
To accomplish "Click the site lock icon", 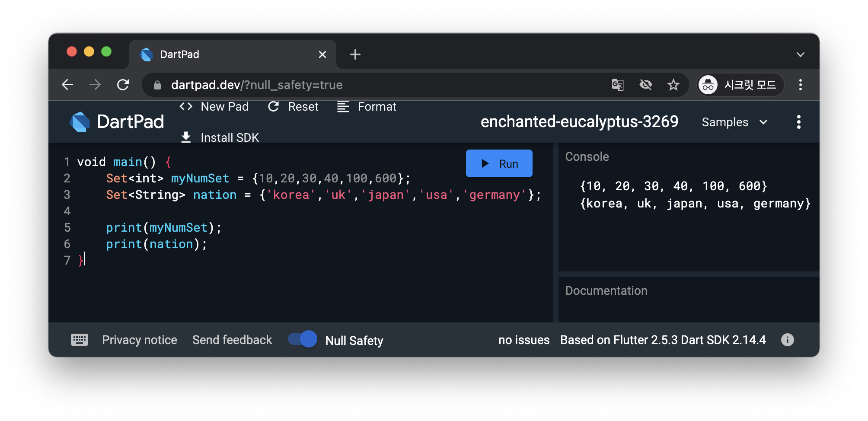I will click(157, 85).
